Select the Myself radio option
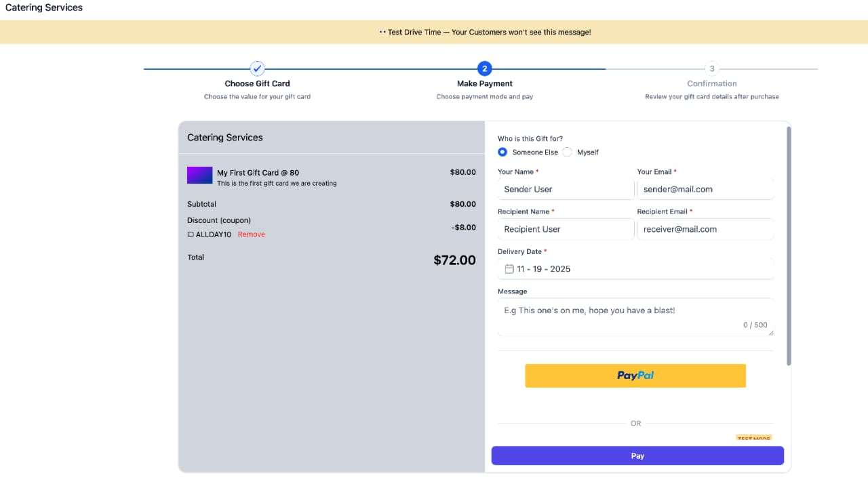The image size is (868, 494). tap(568, 152)
